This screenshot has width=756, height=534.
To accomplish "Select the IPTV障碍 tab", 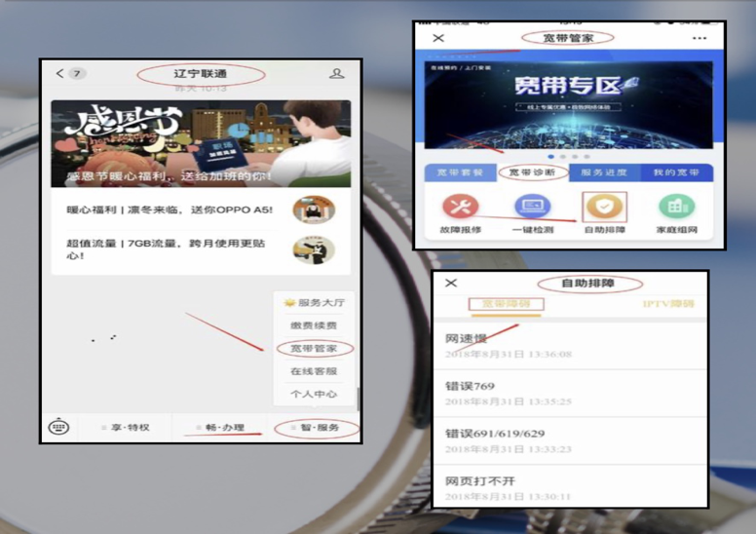I will [668, 304].
